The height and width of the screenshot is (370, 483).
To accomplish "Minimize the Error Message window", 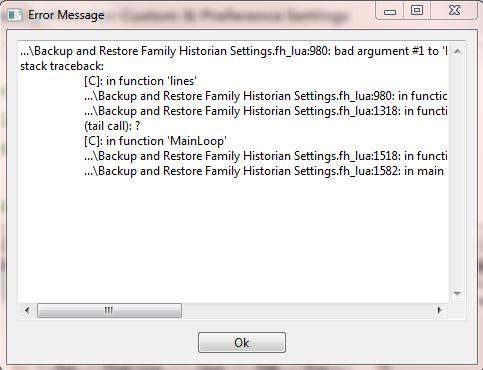I will (390, 12).
